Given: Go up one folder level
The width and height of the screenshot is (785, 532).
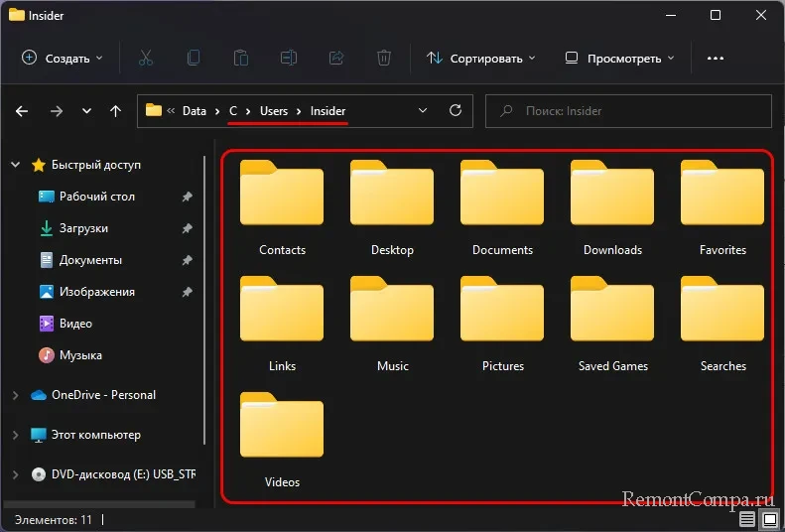Looking at the screenshot, I should 116,111.
